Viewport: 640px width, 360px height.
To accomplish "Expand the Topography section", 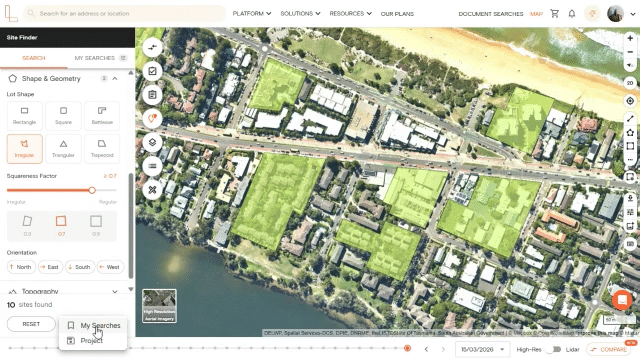I will point(115,291).
